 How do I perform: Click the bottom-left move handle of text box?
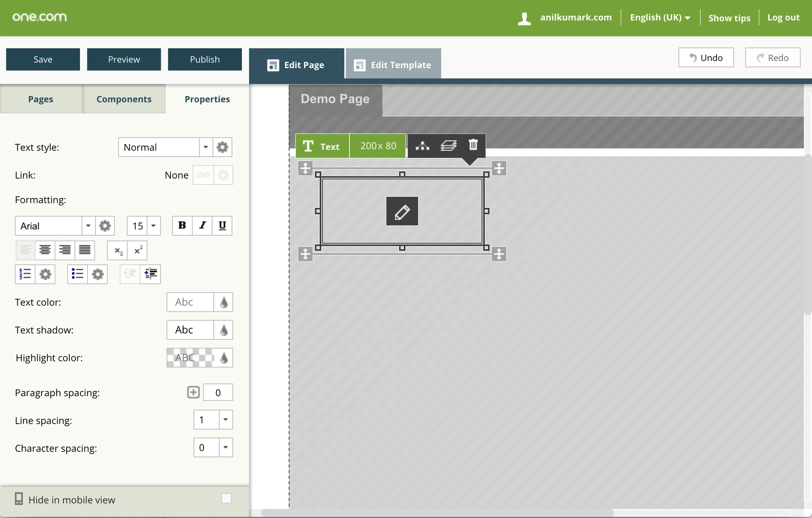[x=305, y=254]
